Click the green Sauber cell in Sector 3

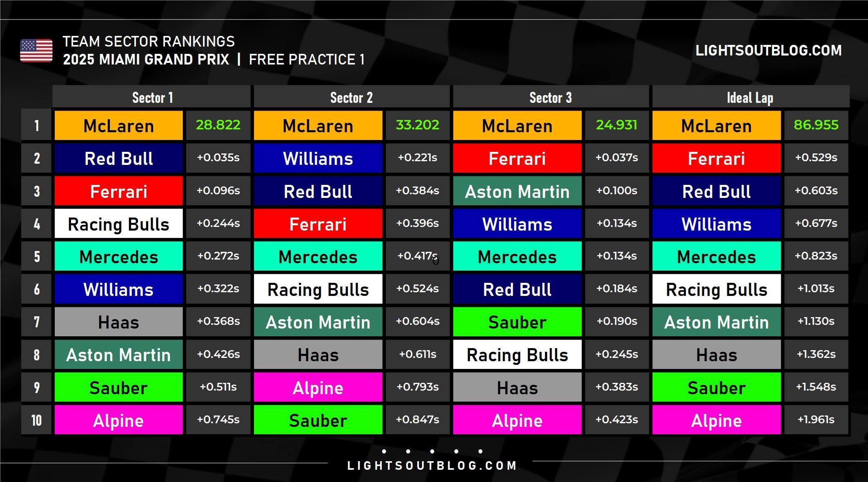(517, 322)
